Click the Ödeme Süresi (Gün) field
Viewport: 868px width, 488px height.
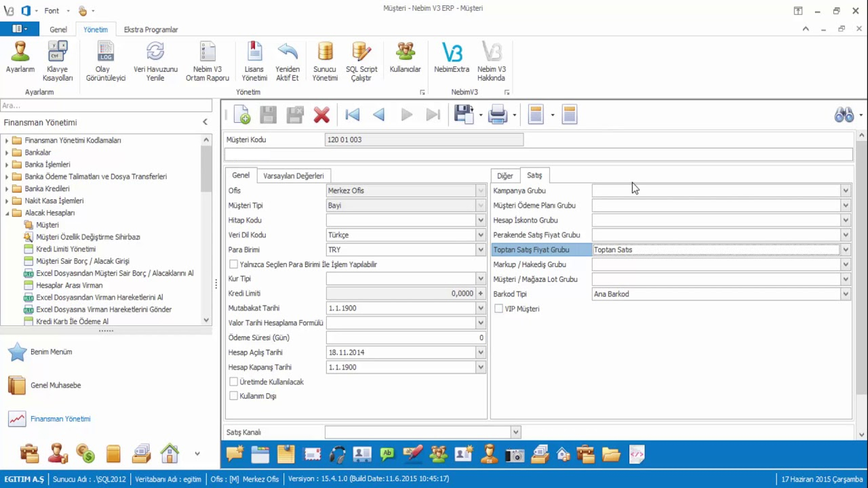pyautogui.click(x=406, y=338)
